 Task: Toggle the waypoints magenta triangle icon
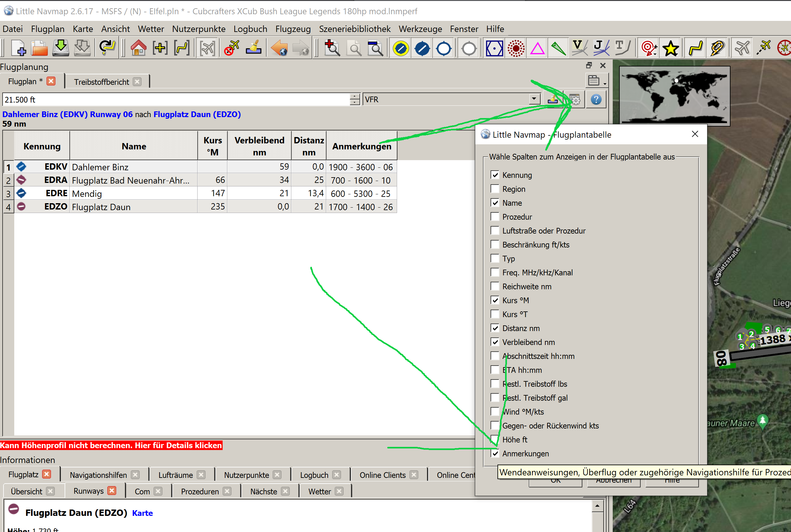[x=537, y=48]
